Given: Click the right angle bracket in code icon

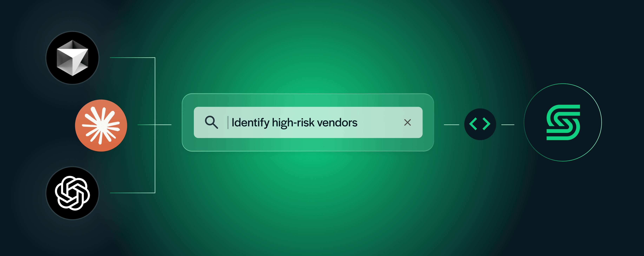Looking at the screenshot, I should point(487,124).
